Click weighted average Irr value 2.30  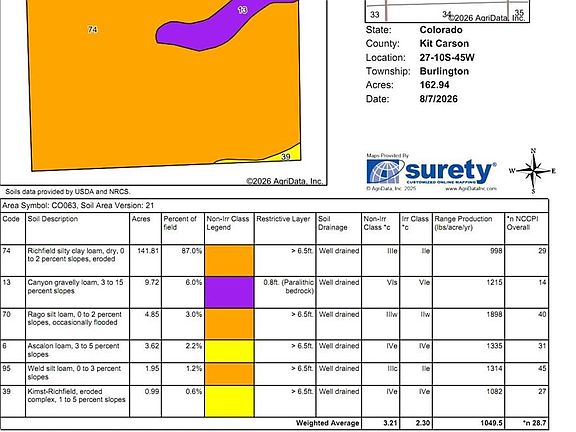click(423, 423)
